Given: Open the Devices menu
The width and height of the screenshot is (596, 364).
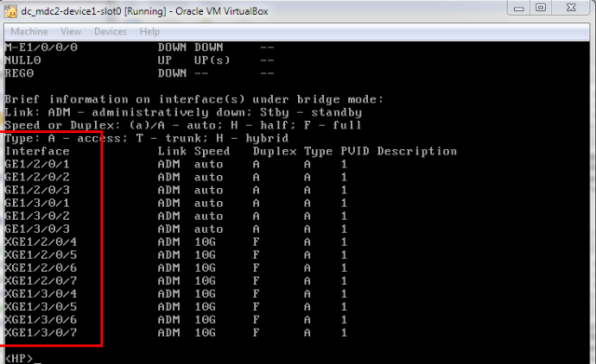Looking at the screenshot, I should tap(110, 32).
